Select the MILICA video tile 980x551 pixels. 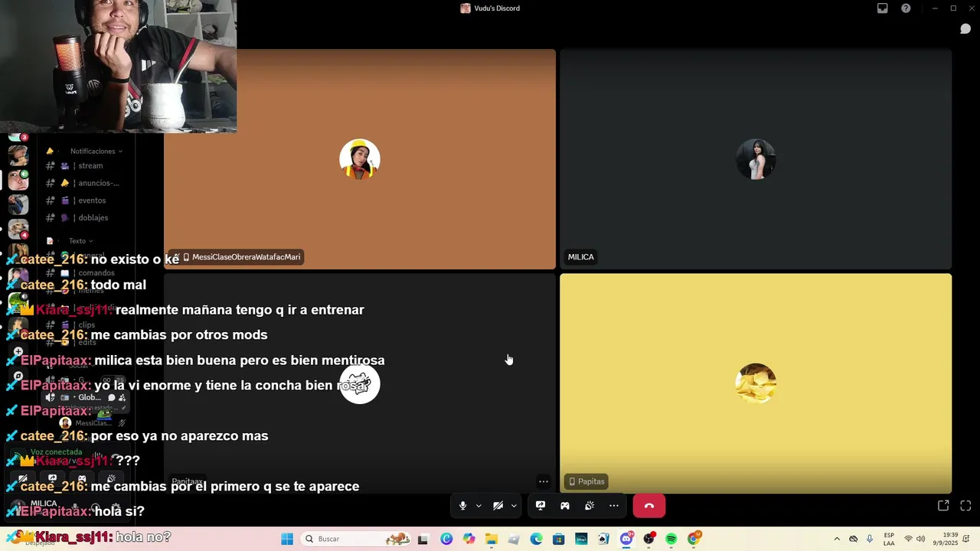756,159
